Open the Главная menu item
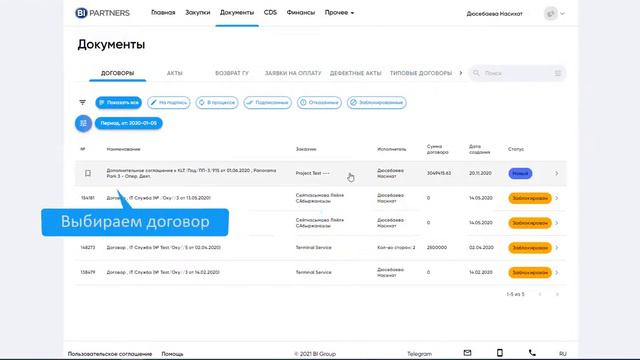640x360 pixels. tap(163, 13)
